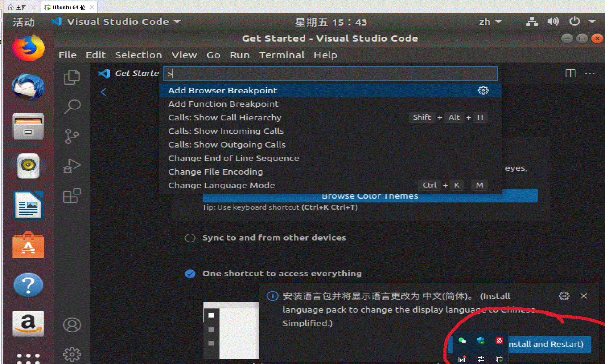This screenshot has height=364, width=605.
Task: Select Change File Encoding command
Action: 331,172
